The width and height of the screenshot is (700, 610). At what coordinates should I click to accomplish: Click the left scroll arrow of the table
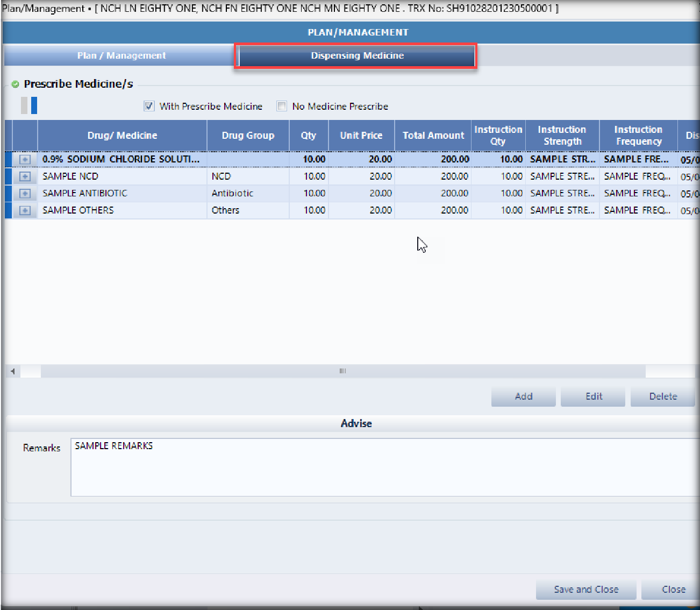coord(12,371)
